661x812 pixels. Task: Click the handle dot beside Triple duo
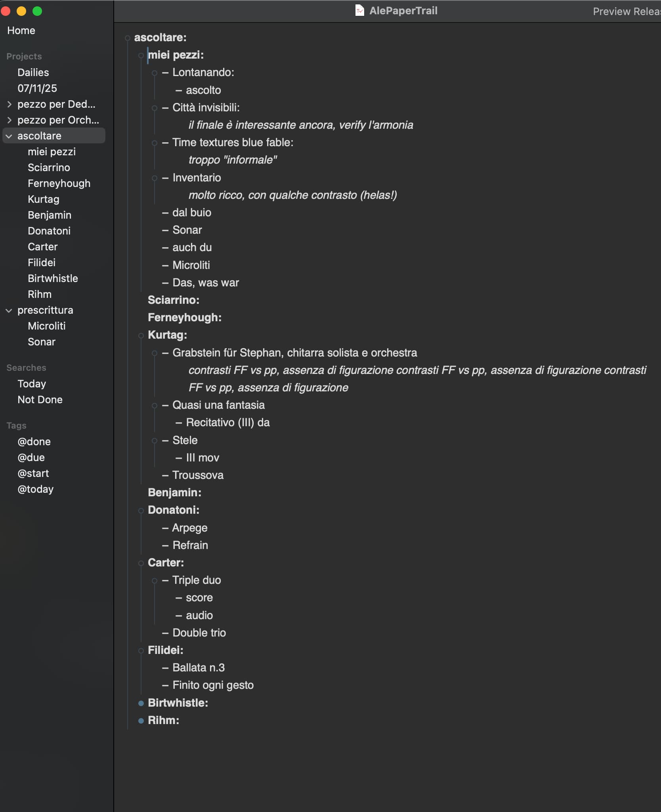(x=155, y=581)
